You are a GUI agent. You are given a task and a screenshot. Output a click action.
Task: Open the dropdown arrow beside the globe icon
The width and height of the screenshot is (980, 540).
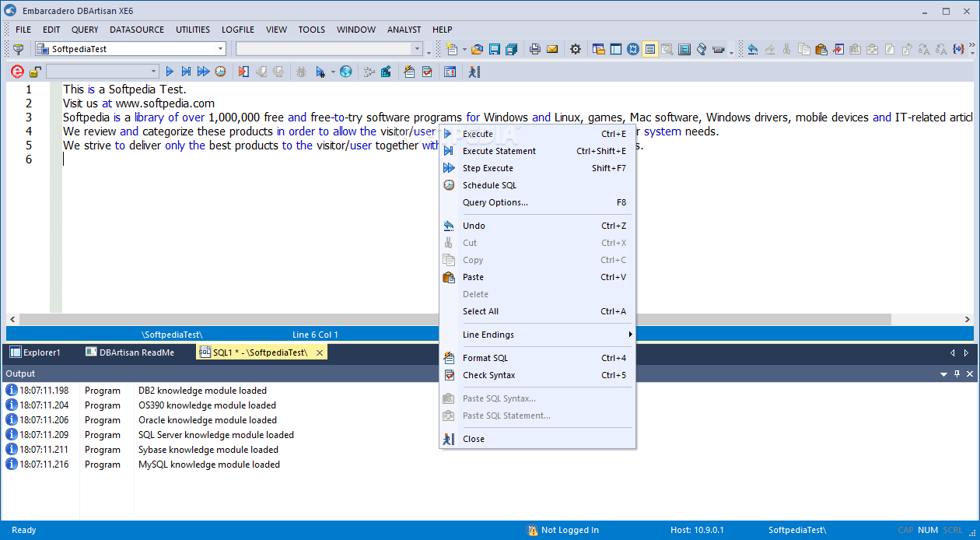pyautogui.click(x=333, y=72)
